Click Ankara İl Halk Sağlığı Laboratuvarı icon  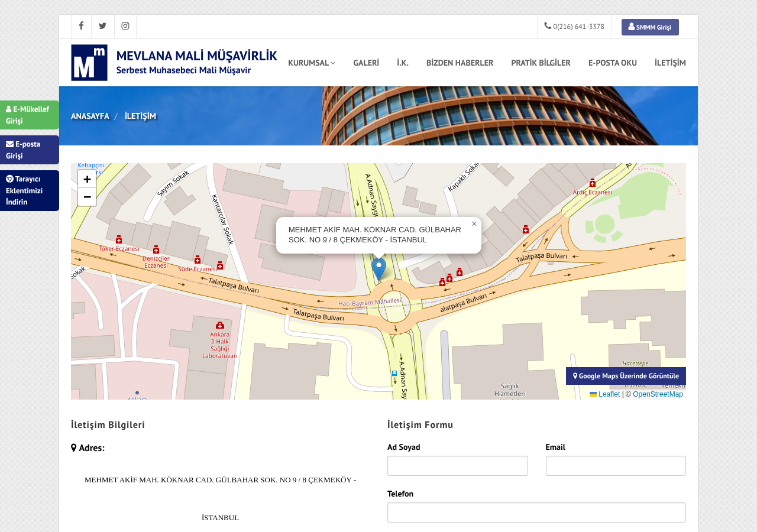(x=220, y=325)
